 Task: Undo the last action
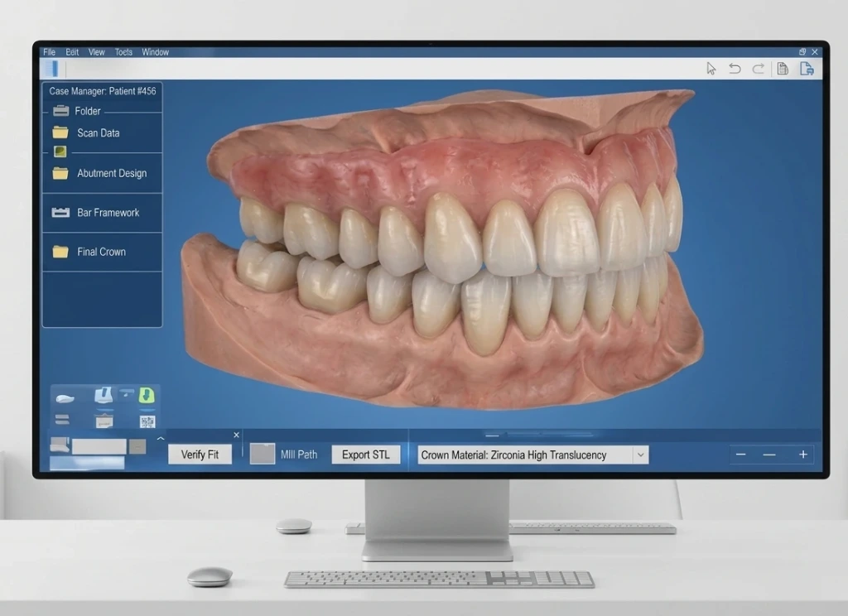pos(734,69)
